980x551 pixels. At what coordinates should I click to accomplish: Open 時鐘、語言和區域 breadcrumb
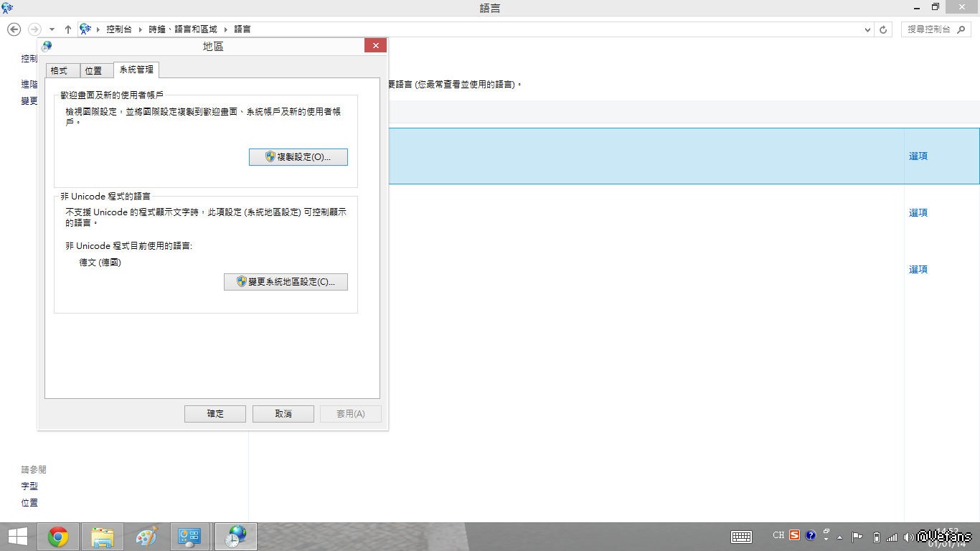(x=182, y=29)
